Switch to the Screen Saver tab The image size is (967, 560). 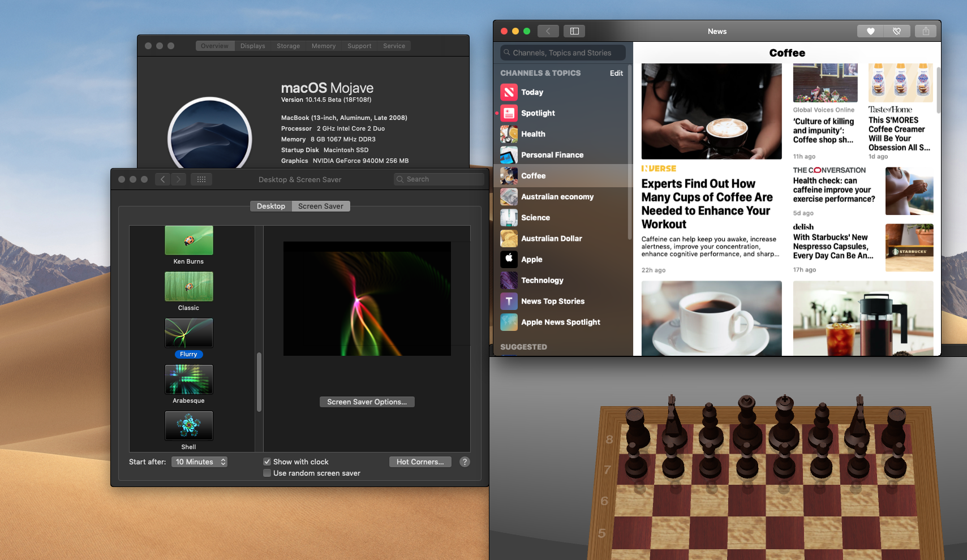tap(321, 206)
